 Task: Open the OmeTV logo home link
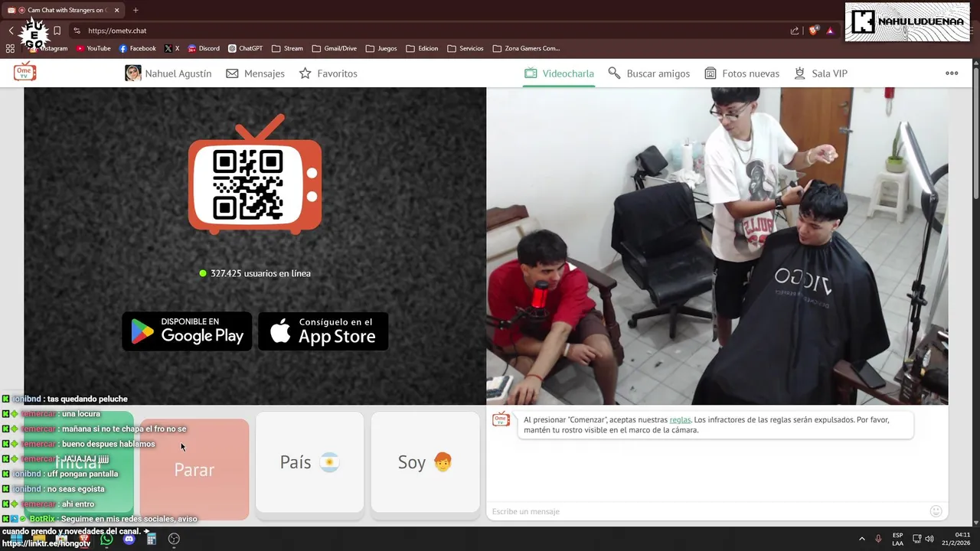coord(25,73)
